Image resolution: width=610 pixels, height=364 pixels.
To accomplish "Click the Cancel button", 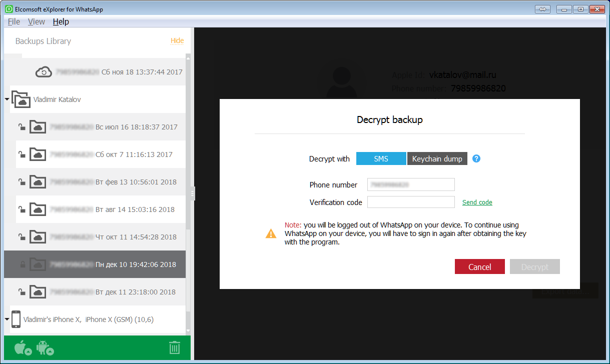I will [480, 267].
